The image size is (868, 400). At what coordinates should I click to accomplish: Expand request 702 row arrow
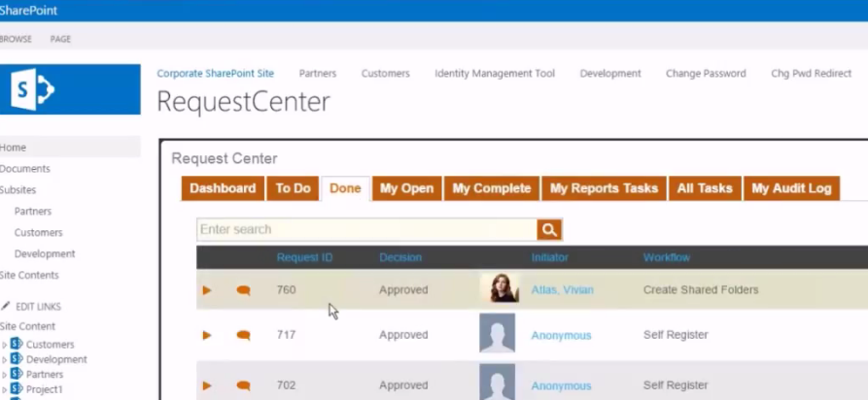coord(207,385)
